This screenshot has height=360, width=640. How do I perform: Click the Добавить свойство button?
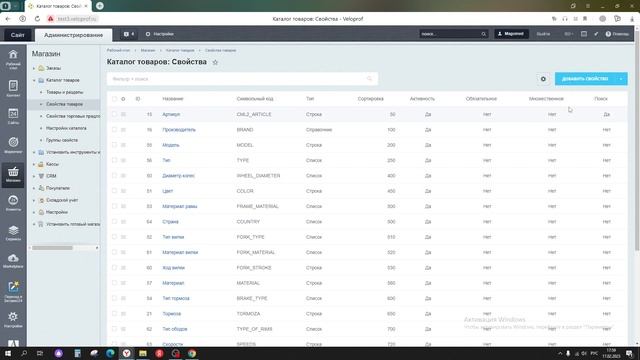585,79
